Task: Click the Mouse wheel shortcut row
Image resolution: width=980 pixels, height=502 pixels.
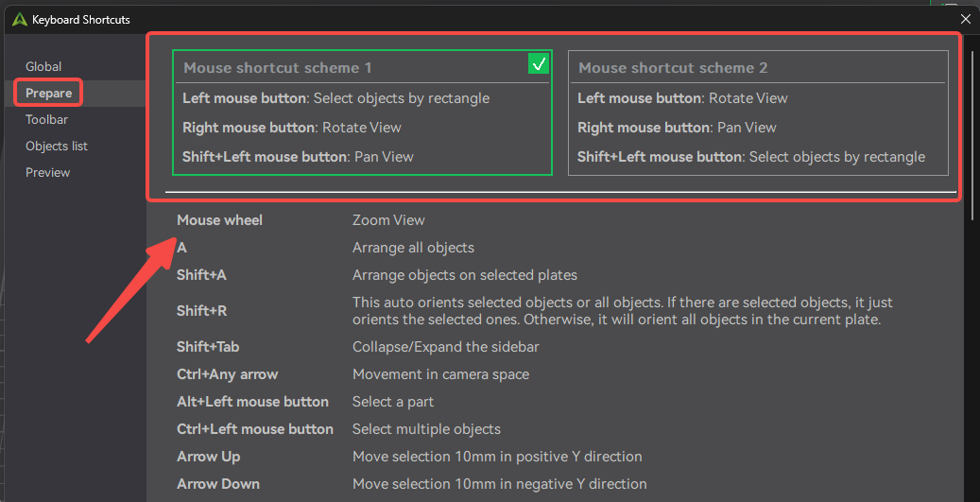Action: 220,220
